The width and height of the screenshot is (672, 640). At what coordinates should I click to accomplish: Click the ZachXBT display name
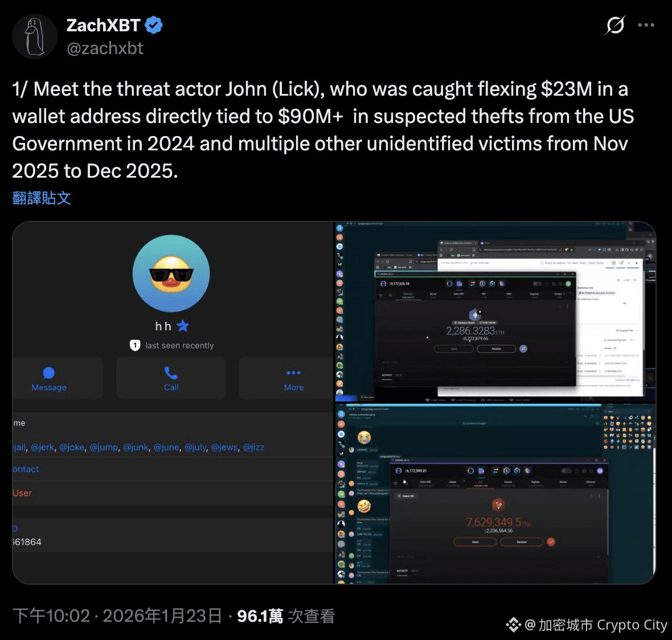click(103, 25)
